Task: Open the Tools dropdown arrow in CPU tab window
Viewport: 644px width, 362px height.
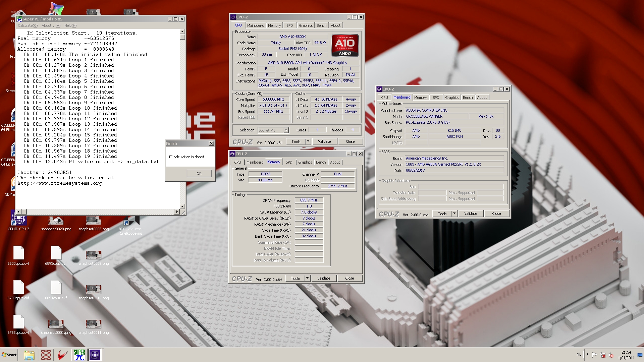Action: click(308, 141)
